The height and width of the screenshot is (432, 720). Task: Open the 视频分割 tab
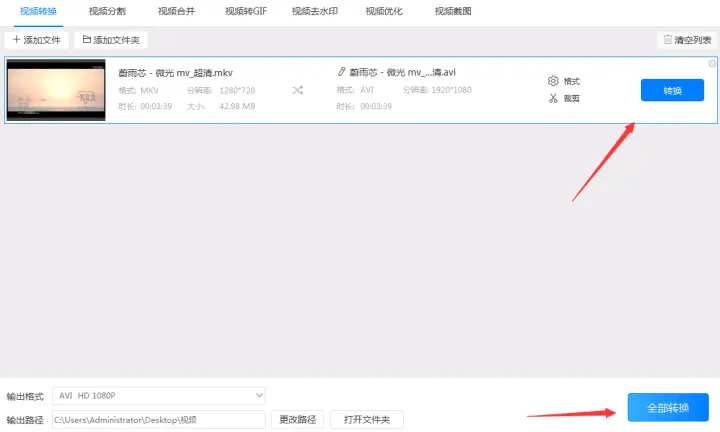(107, 11)
